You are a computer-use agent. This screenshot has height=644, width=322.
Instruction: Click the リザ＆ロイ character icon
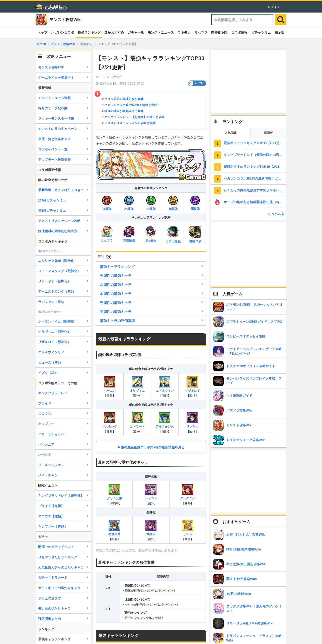coord(192,382)
